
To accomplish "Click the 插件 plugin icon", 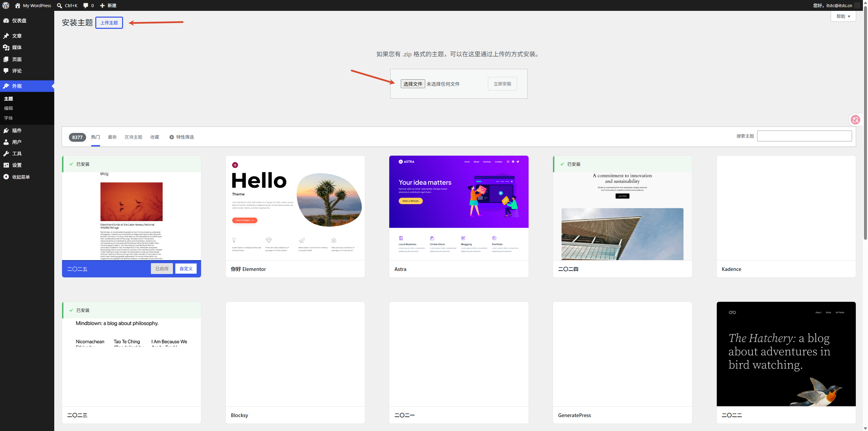I will (6, 131).
